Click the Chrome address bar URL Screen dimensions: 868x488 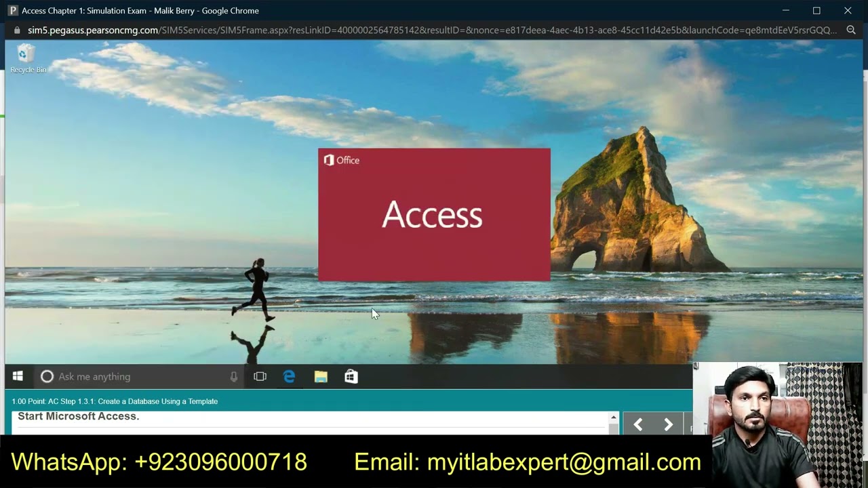tap(433, 30)
